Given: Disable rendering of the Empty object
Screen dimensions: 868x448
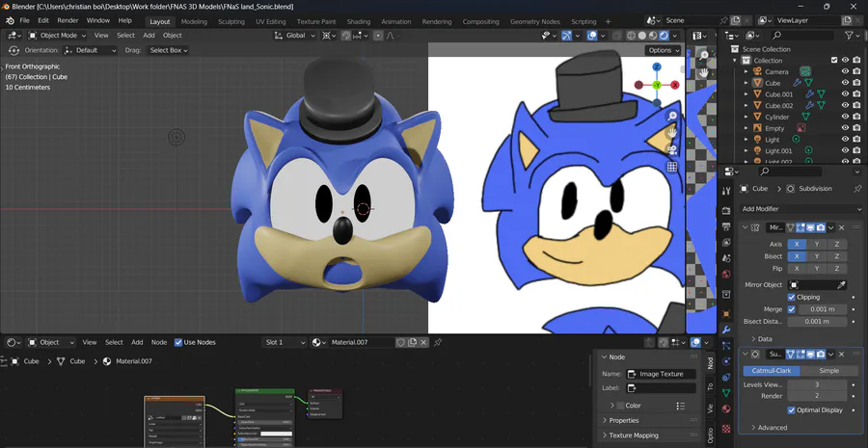Looking at the screenshot, I should click(x=856, y=128).
